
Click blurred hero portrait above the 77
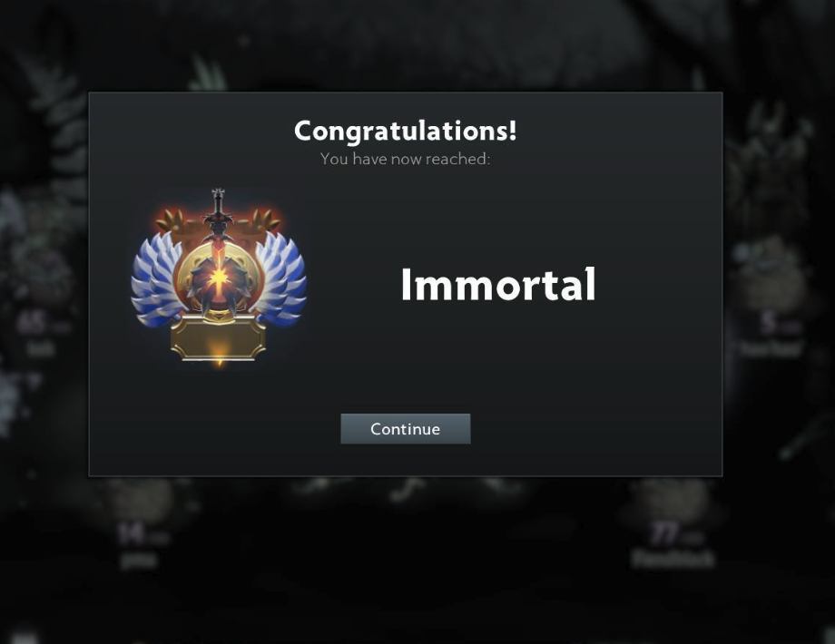pos(673,499)
